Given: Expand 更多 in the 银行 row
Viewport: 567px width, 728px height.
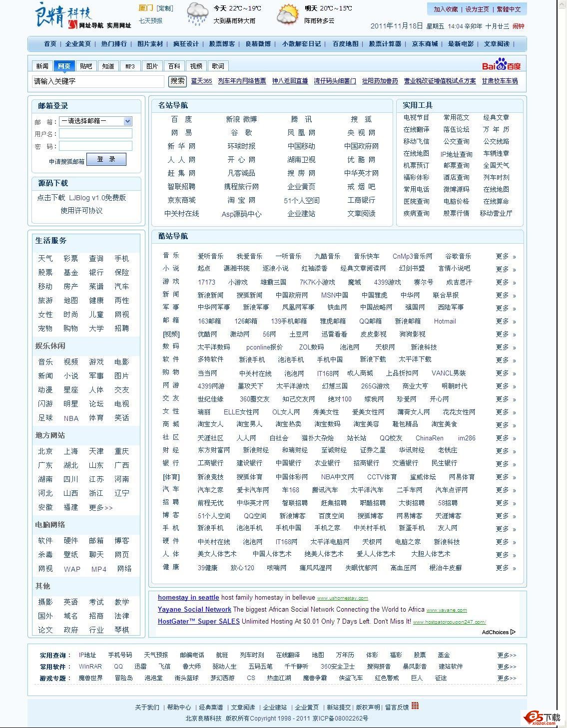Looking at the screenshot, I should click(506, 464).
